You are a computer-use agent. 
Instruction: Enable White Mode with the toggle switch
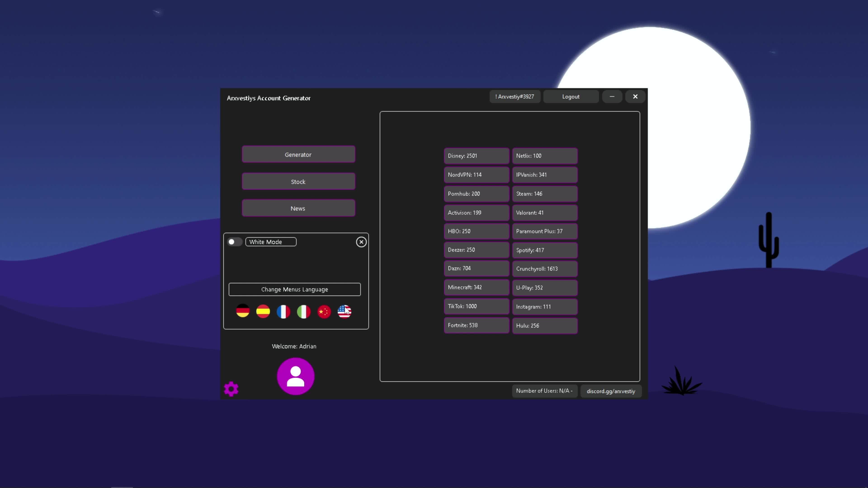click(235, 242)
